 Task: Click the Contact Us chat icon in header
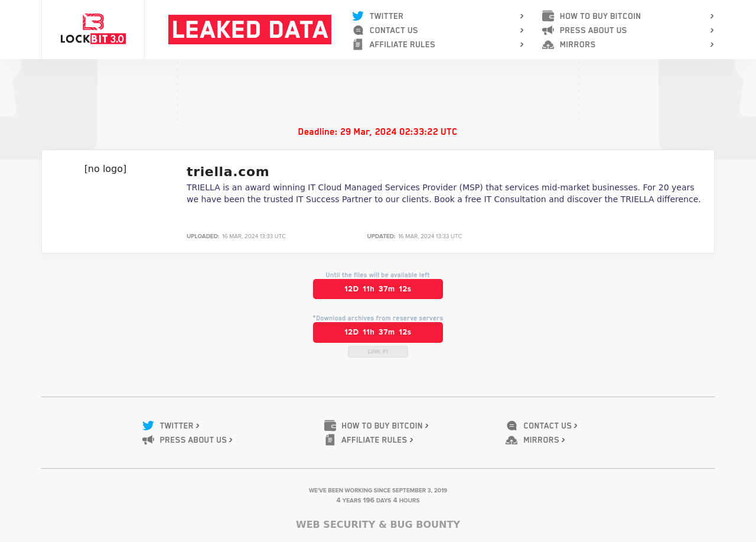pyautogui.click(x=358, y=30)
